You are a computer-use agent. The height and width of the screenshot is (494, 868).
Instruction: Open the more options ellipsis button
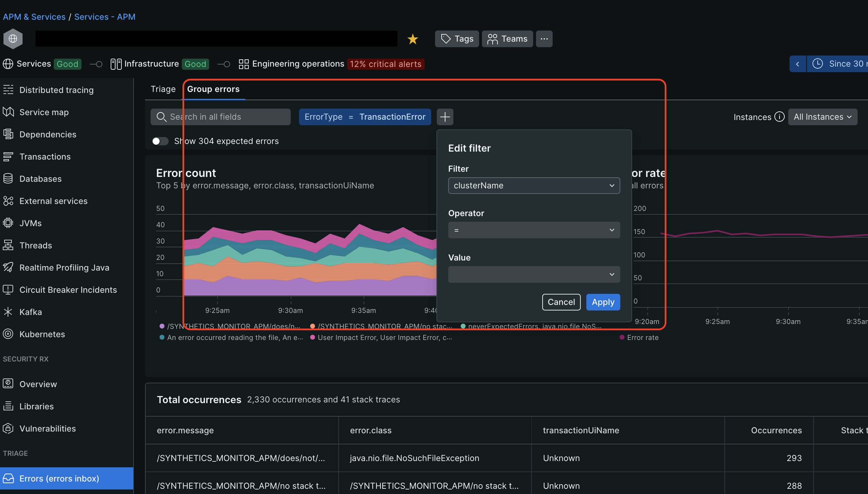tap(544, 39)
